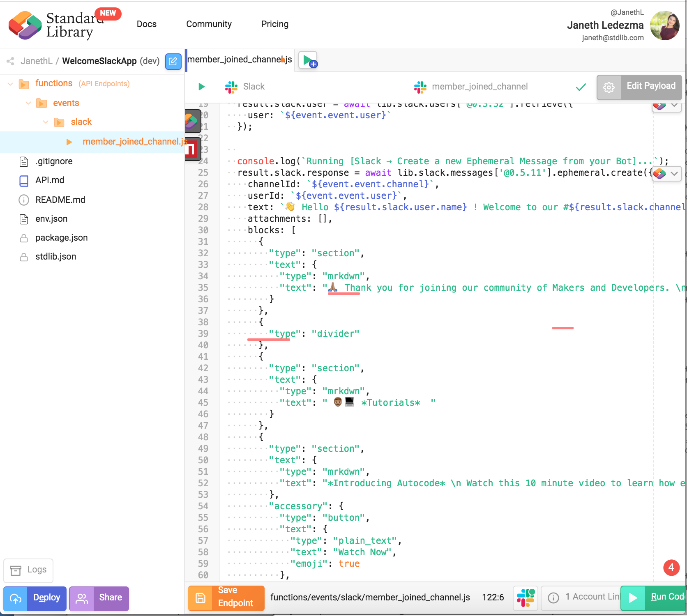Click the green play arrow beside Slack
Screen dimensions: 687x616
(201, 87)
